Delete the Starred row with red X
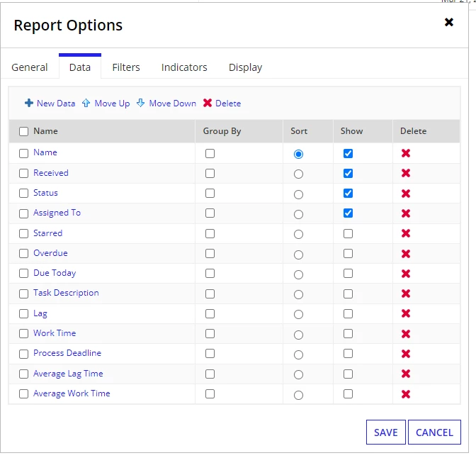The height and width of the screenshot is (458, 476). point(406,233)
